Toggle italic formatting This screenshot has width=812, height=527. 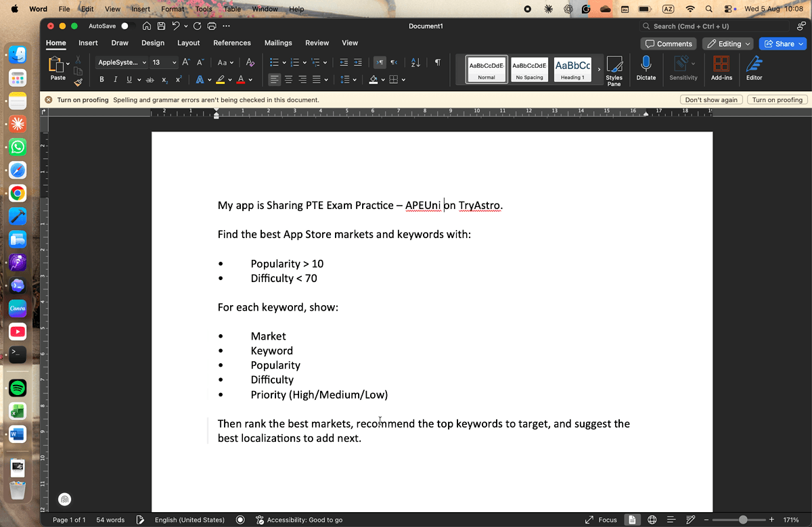(116, 79)
